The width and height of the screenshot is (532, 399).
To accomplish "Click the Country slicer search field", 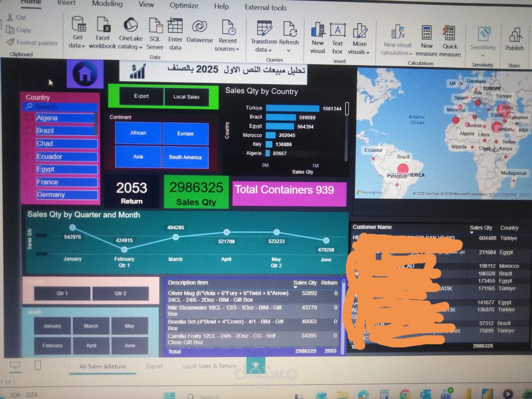I will click(60, 107).
